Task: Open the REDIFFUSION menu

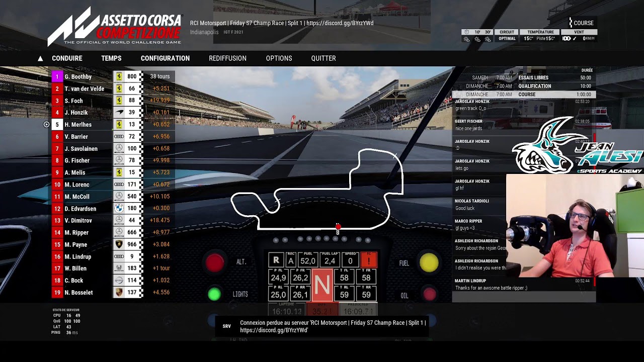Action: click(227, 58)
